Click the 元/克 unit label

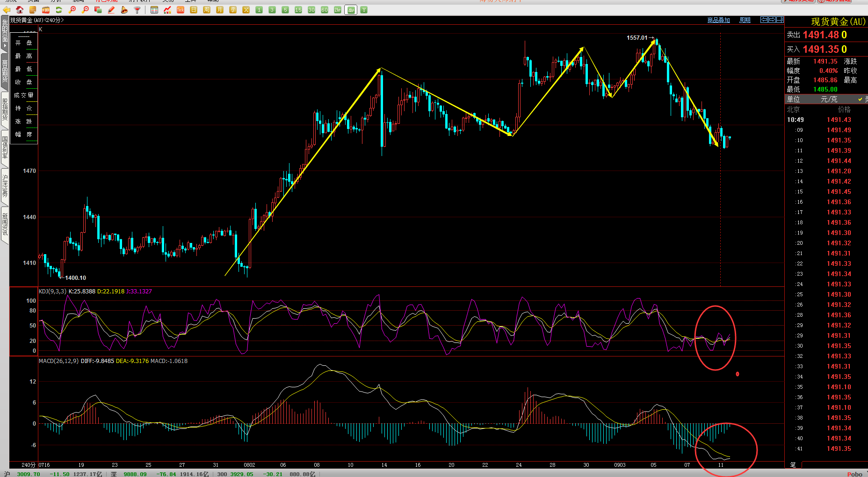829,99
